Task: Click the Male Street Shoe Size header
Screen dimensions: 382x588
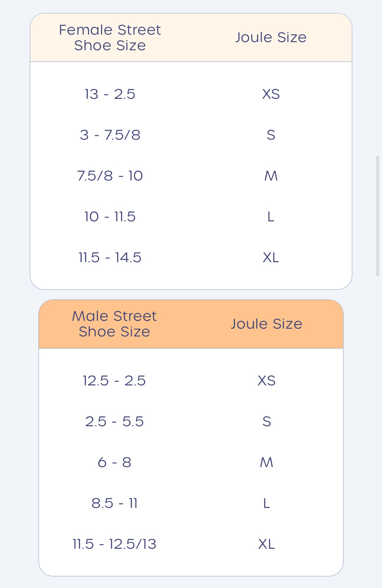Action: 114,324
